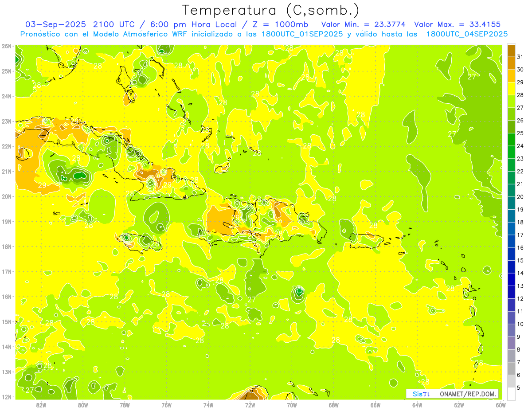The image size is (532, 411).
Task: Click the 17N latitude axis label
Action: point(6,272)
